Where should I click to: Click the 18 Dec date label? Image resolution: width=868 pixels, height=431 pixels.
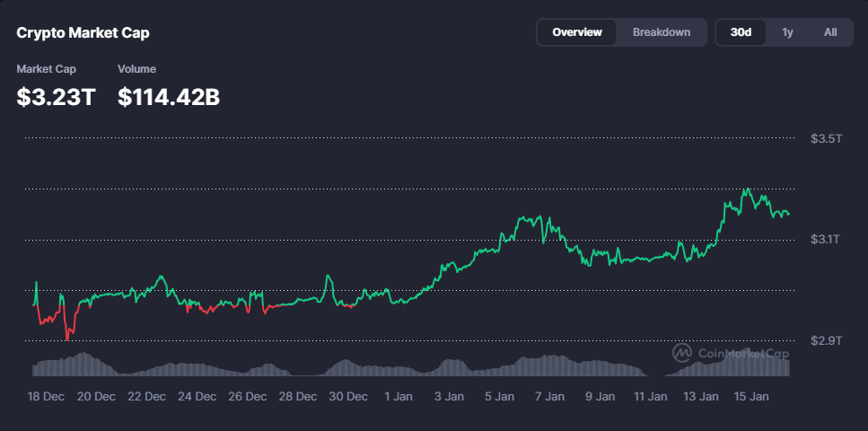click(46, 396)
